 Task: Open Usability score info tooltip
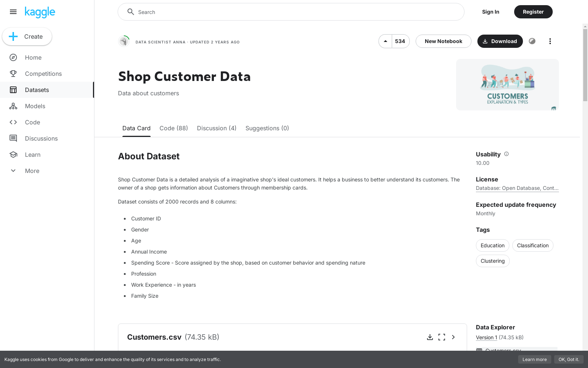pos(506,154)
